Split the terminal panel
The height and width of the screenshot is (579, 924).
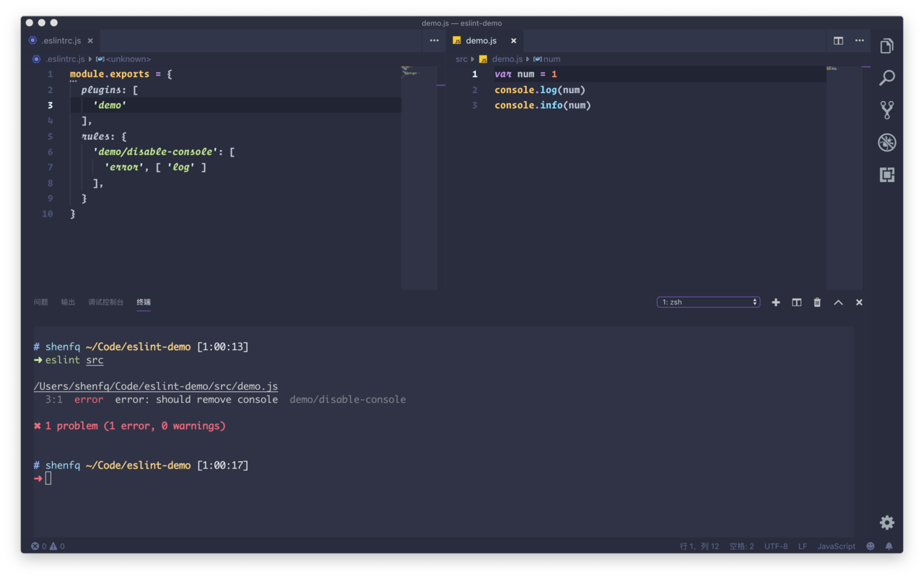[x=797, y=302]
